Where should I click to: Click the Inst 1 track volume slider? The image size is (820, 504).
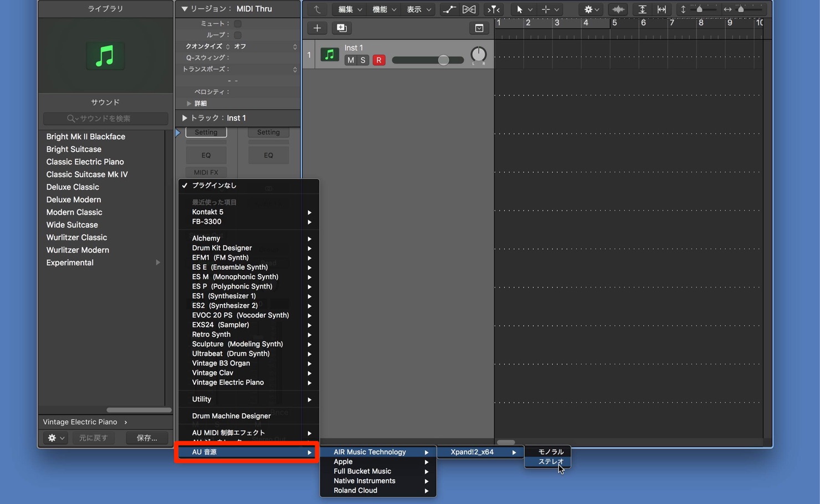point(428,60)
